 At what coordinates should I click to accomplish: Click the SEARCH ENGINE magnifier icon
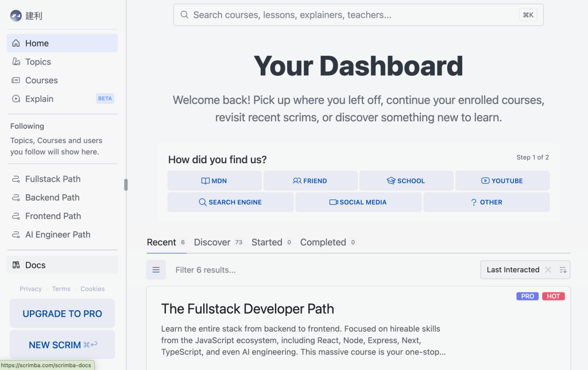tap(203, 202)
